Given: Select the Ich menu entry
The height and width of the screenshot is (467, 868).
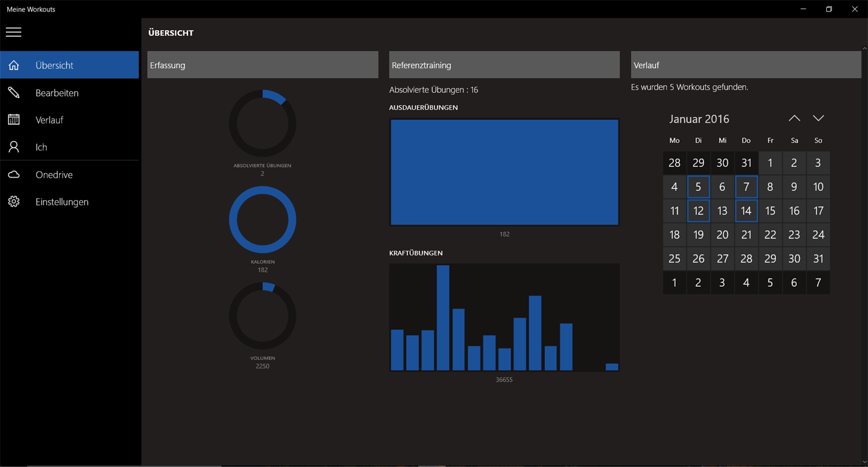Looking at the screenshot, I should 69,147.
